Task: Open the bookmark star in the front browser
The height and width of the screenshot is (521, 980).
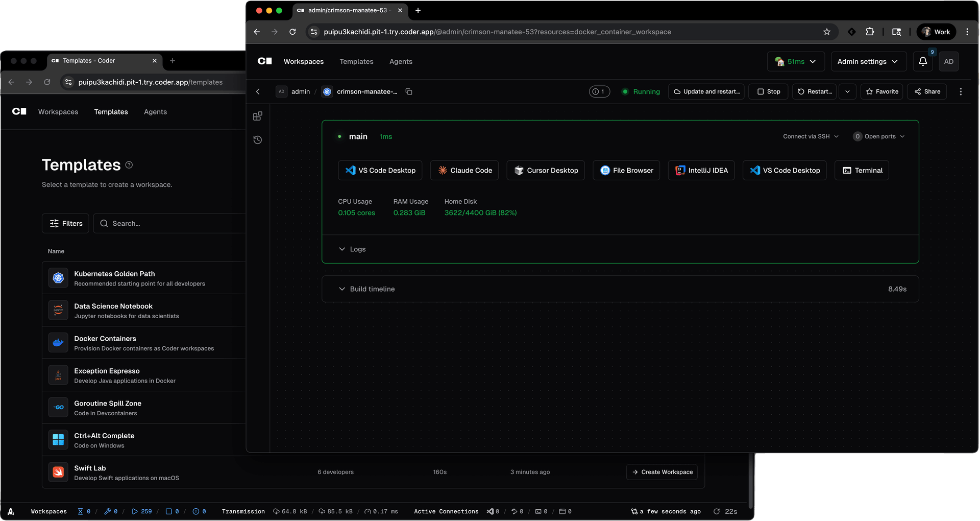Action: pos(827,32)
